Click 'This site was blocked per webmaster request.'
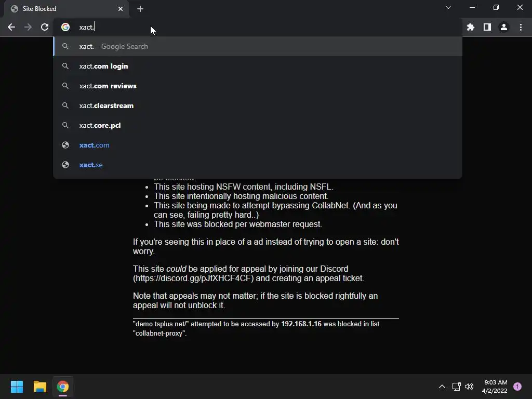This screenshot has height=399, width=532. point(238,224)
